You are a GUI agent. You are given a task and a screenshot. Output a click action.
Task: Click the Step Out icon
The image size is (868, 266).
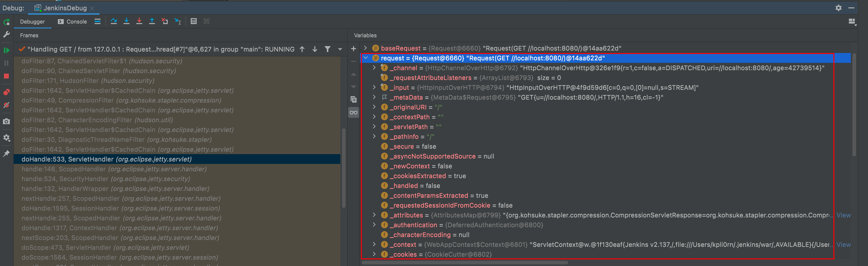click(x=152, y=22)
